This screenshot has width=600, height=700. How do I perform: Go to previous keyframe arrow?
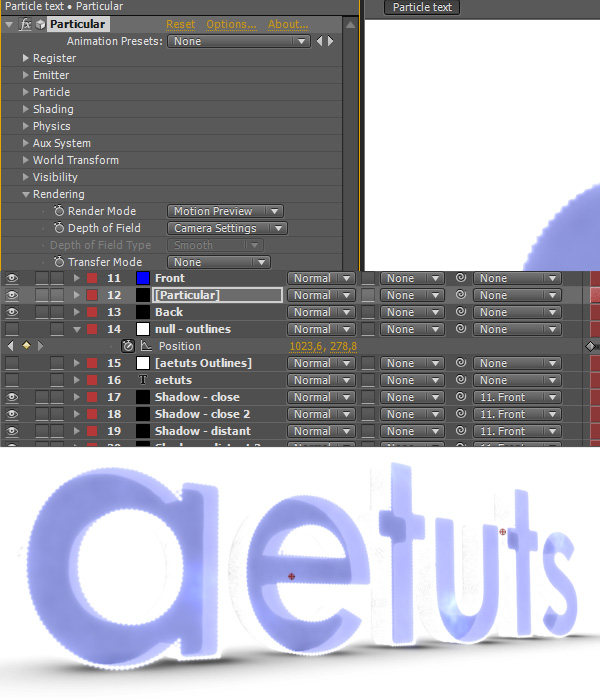click(x=11, y=346)
